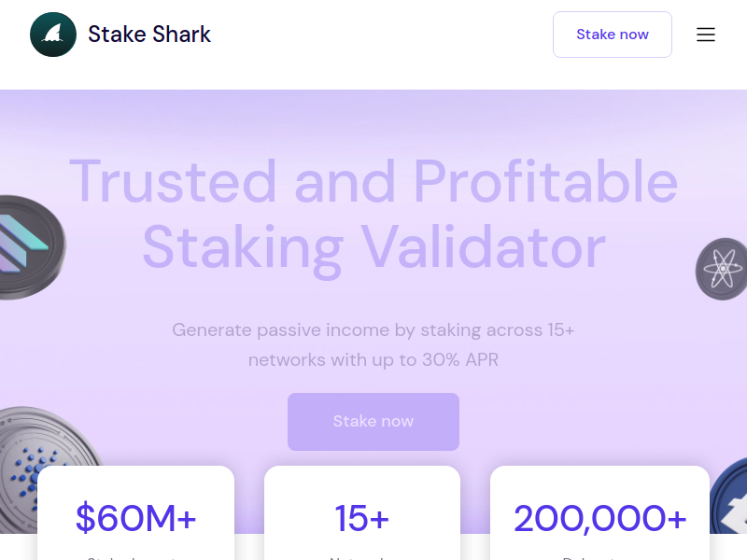The image size is (747, 560).
Task: Click the cut-off caption below 200,000+
Action: tap(599, 557)
